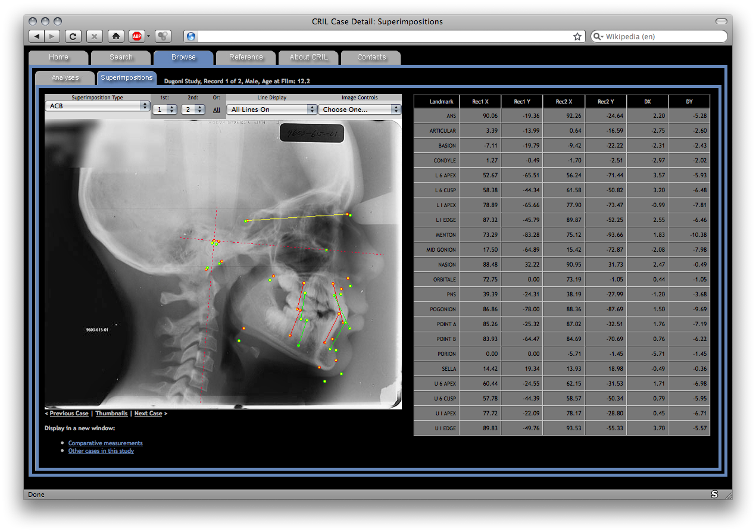
Task: Go to the Next Case link
Action: (x=148, y=414)
